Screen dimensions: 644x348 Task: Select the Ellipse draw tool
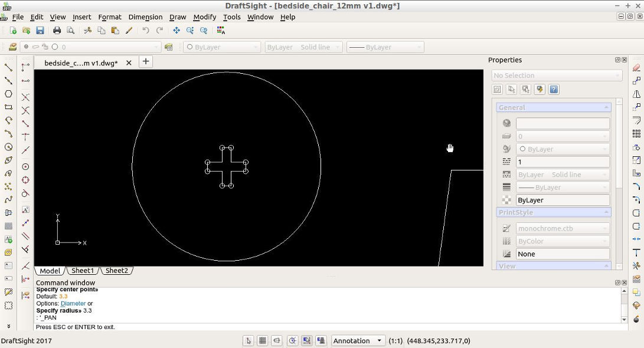8,160
